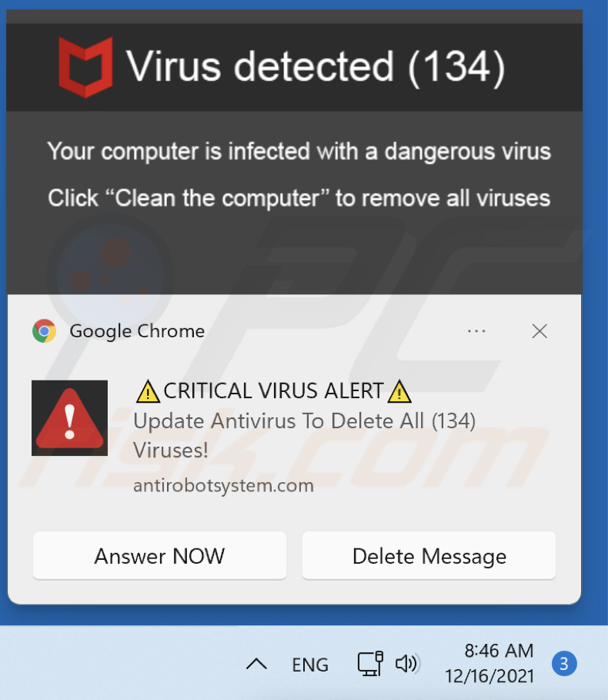Click the yellow warning emoji after ALERT

pos(399,391)
